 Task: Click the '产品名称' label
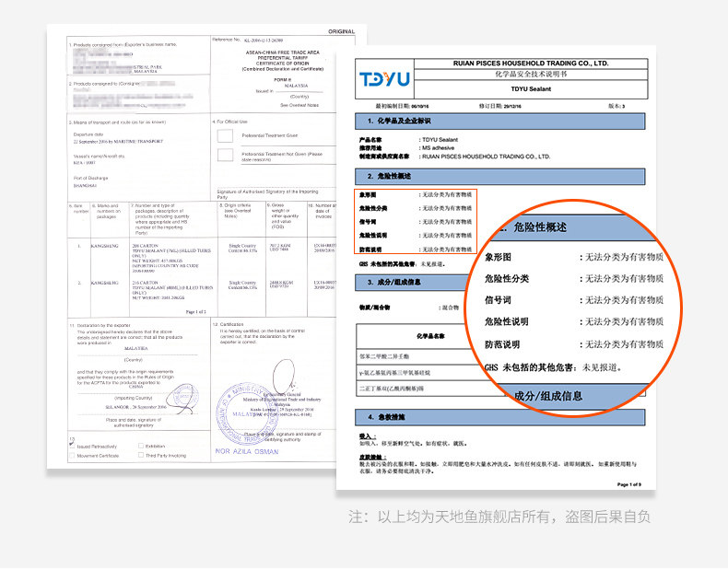(370, 140)
